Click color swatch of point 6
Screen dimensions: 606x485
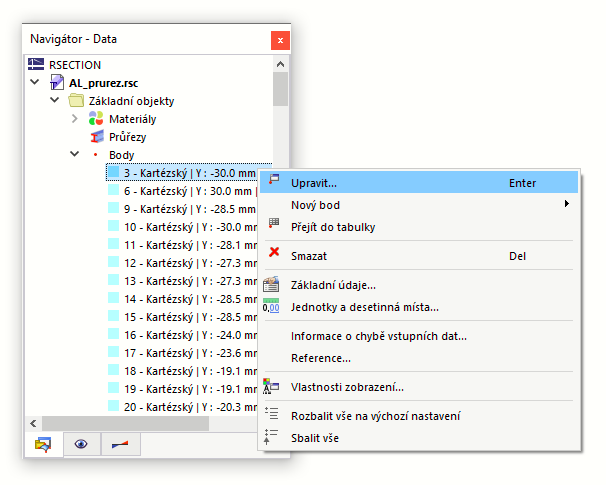113,190
